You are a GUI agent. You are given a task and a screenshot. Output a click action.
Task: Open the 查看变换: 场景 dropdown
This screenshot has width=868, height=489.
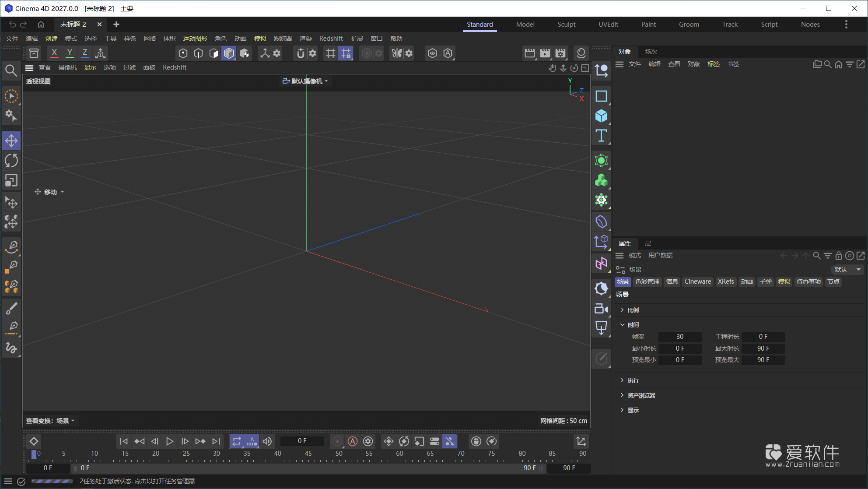click(50, 421)
